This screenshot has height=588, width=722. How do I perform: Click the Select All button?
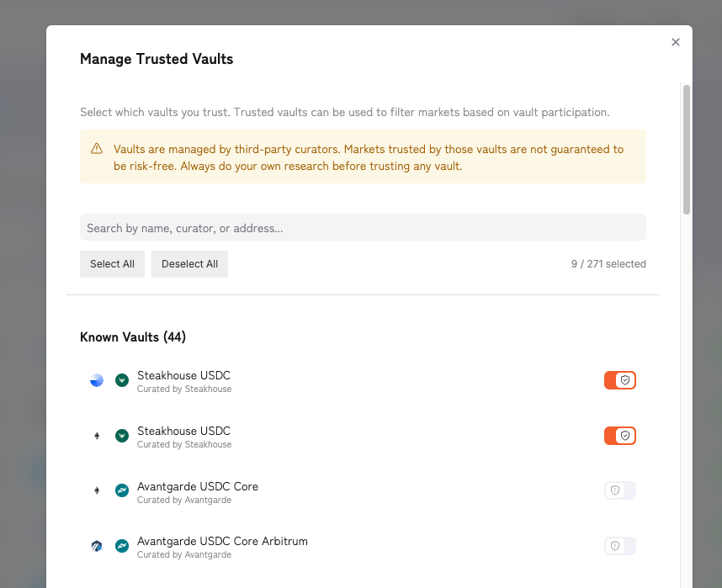[113, 264]
